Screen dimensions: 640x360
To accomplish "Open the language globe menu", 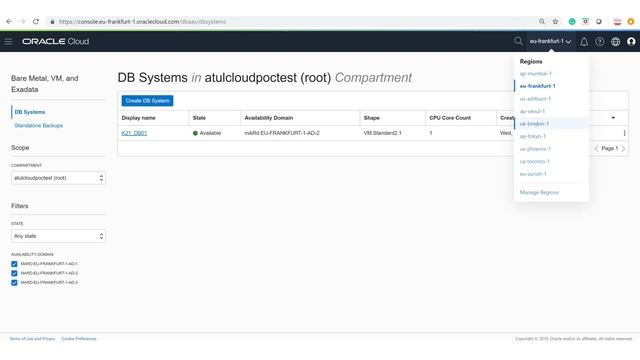I will pyautogui.click(x=616, y=42).
